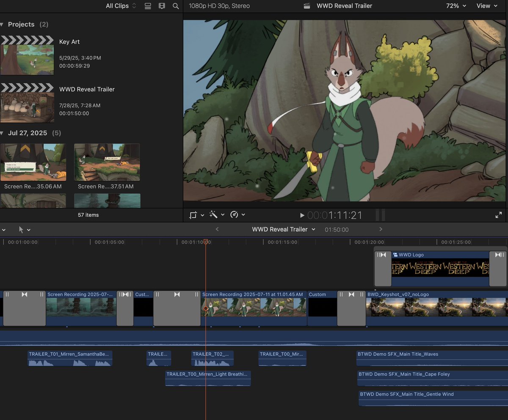Open the WWD Reveal Trailer timeline title dropdown
Screen dimensions: 508x420
[x=284, y=229]
